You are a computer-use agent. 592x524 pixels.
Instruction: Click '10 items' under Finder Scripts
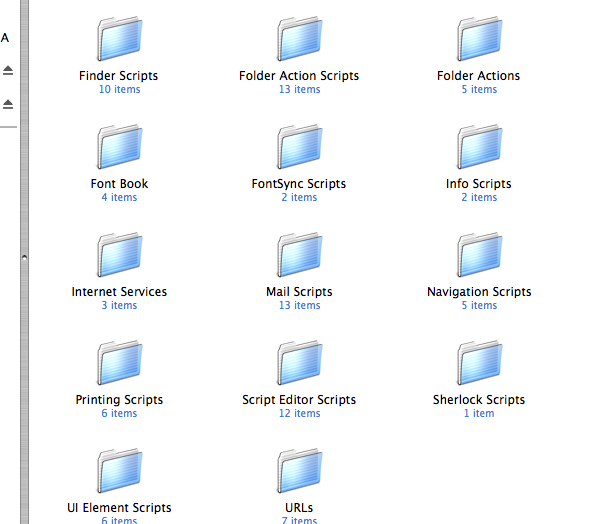tap(119, 89)
